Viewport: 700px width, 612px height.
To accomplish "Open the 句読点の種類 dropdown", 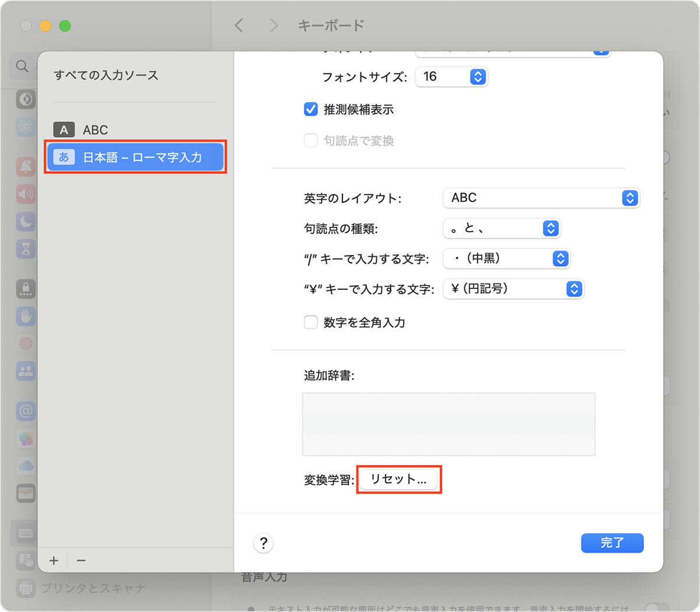I will point(502,228).
